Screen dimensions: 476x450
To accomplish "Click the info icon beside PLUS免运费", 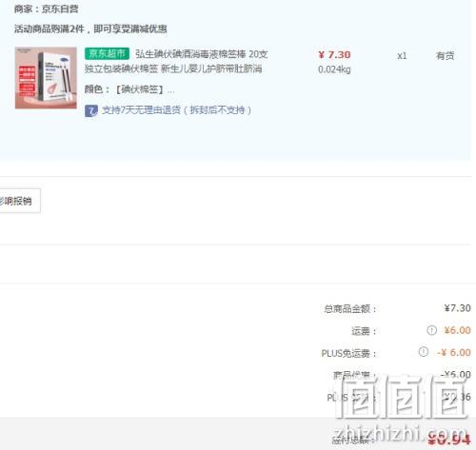I will [424, 352].
